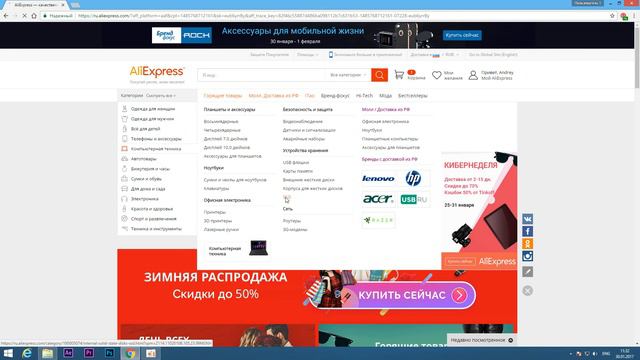Viewport: 640px width, 360px height.
Task: Open 'Автотовары' category
Action: coord(144,159)
